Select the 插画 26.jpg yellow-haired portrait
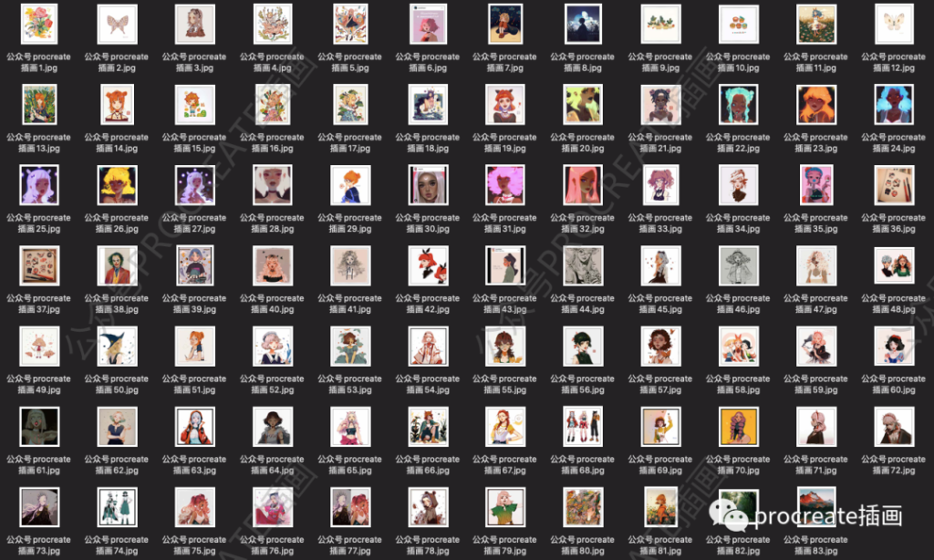Screen dimensions: 934x560 point(117,185)
